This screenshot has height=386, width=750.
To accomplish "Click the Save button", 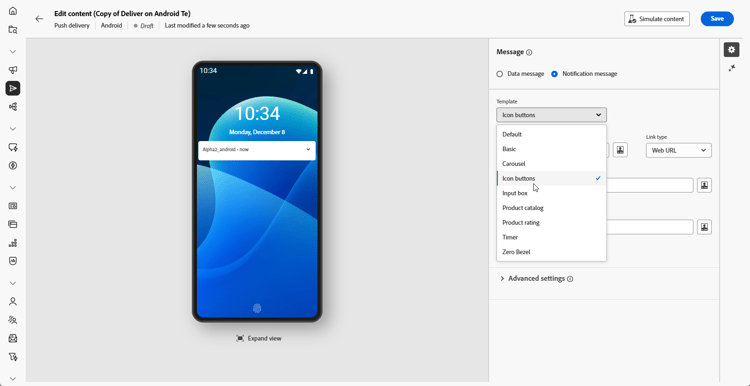I will [717, 19].
